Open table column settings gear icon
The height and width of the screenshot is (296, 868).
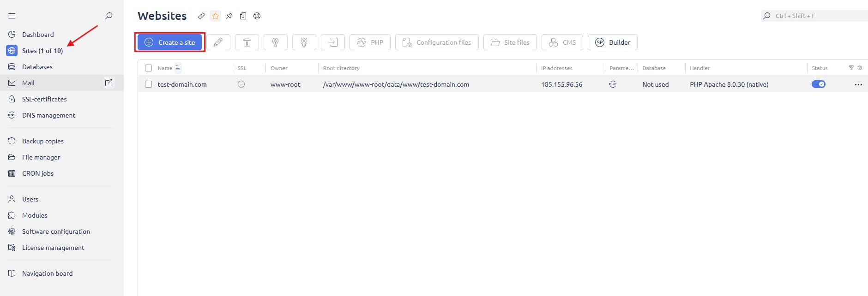[x=860, y=68]
